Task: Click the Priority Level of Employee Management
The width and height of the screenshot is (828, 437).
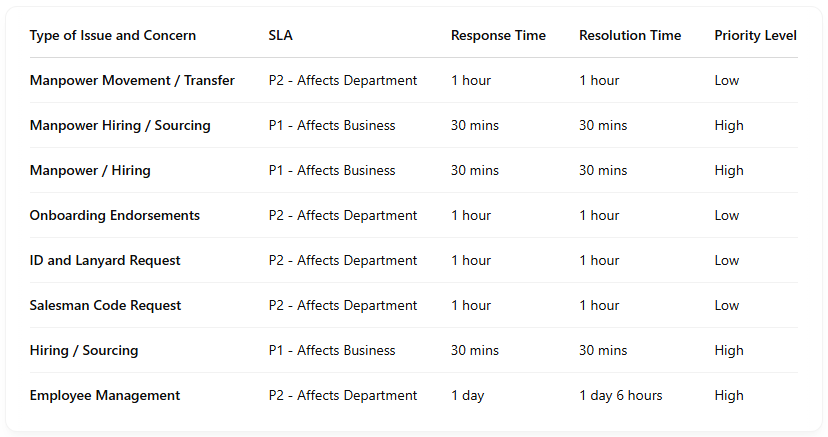Action: click(729, 396)
